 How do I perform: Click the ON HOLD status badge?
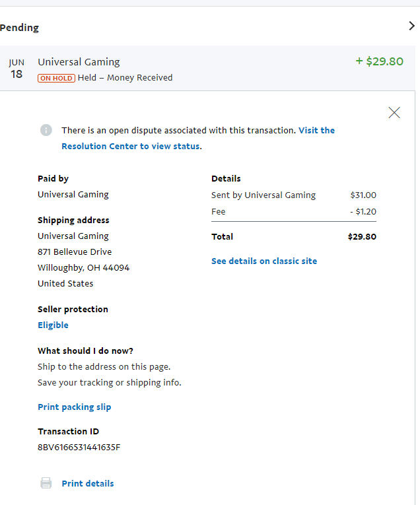56,78
